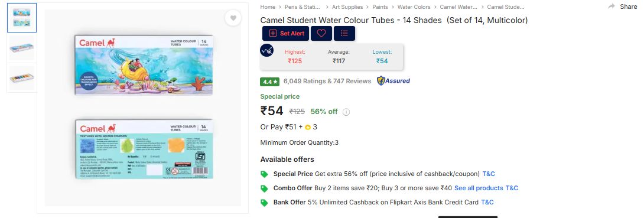644x218 pixels.
Task: Open T&C link for Bank Offer
Action: click(x=487, y=203)
